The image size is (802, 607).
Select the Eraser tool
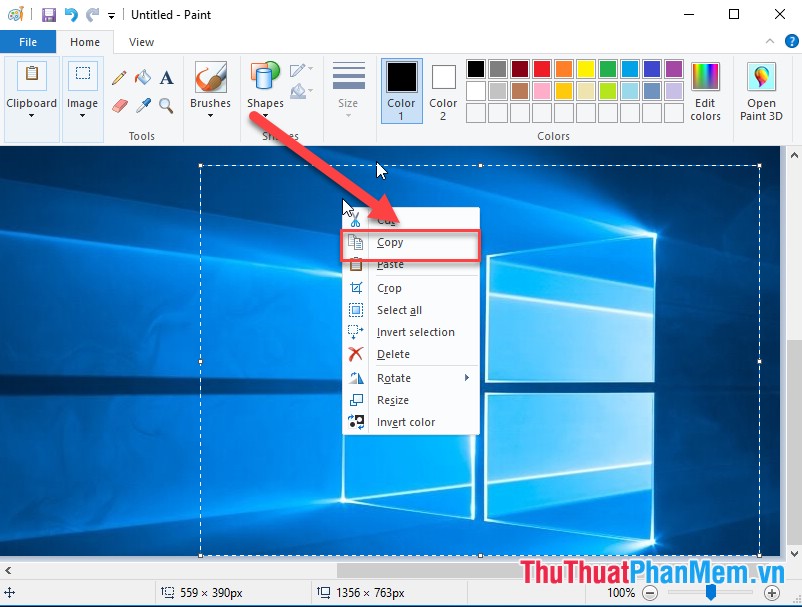(119, 104)
